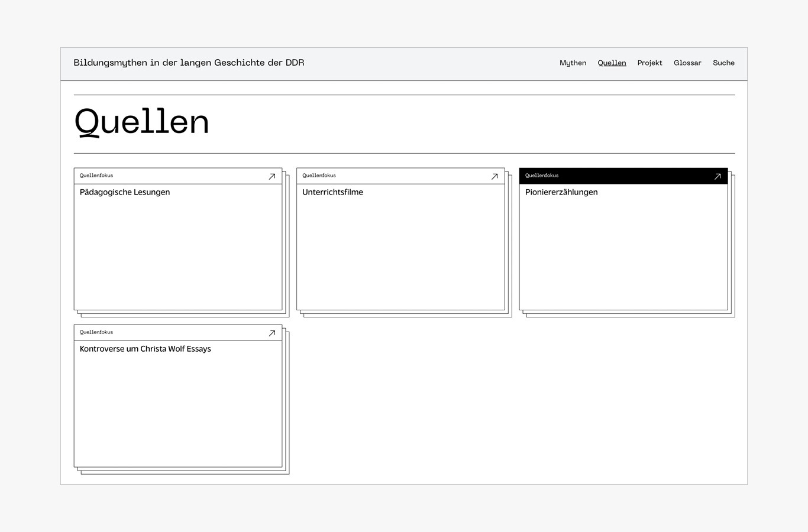The image size is (808, 532).
Task: Click Quellenfokus label on Christa Wolf card
Action: click(96, 332)
